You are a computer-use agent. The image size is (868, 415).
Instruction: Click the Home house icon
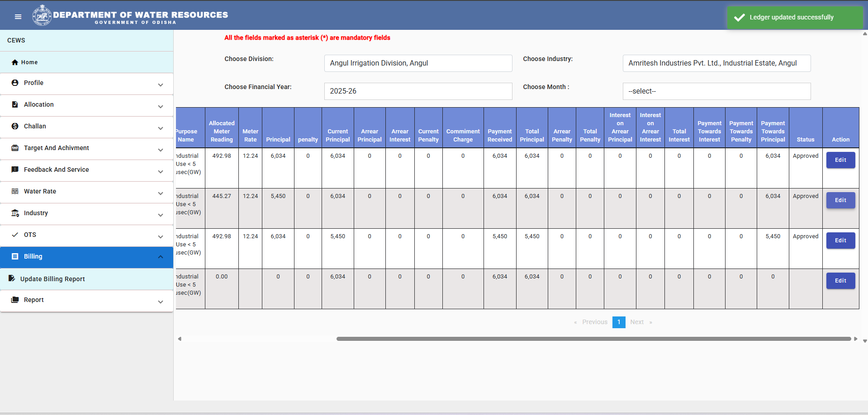(15, 62)
